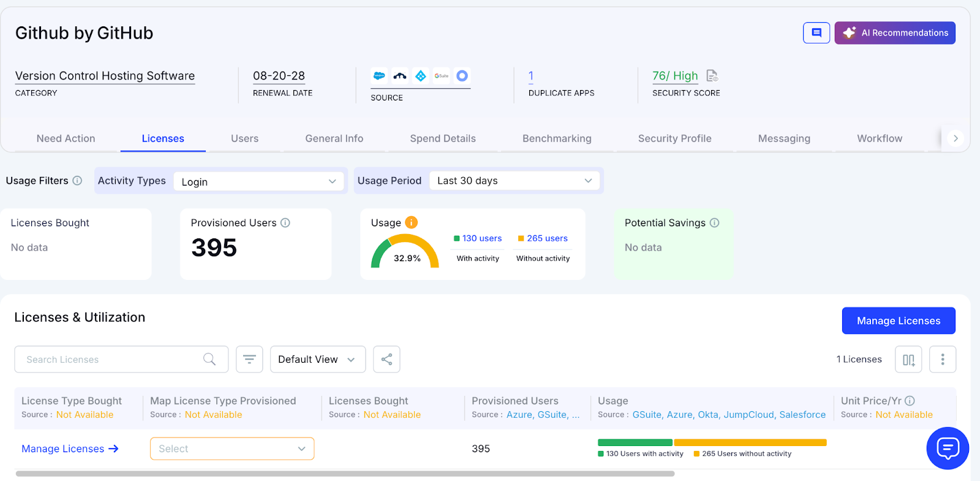Image resolution: width=980 pixels, height=481 pixels.
Task: Click the License Type Bought column header
Action: click(x=72, y=401)
